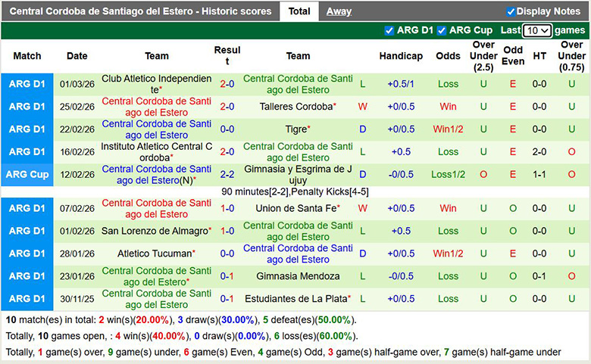
Task: Uncheck the ARG D1 filter checkbox
Action: pyautogui.click(x=389, y=30)
